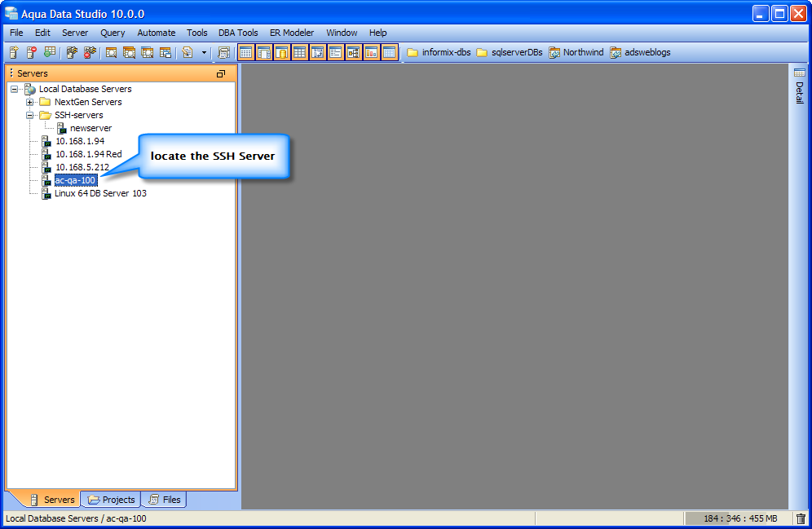Select server 10.168.5.212

pos(82,167)
